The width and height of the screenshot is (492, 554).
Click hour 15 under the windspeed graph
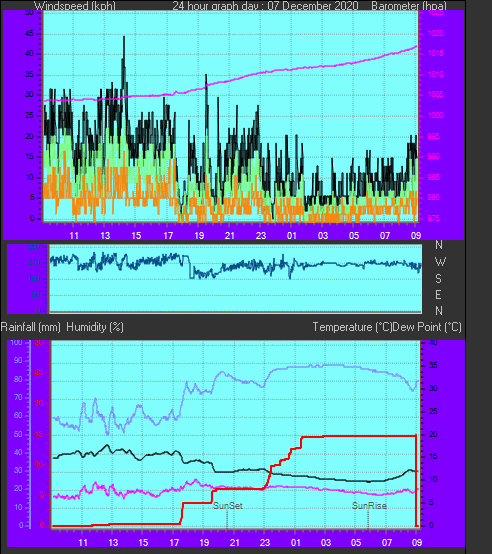click(x=136, y=236)
